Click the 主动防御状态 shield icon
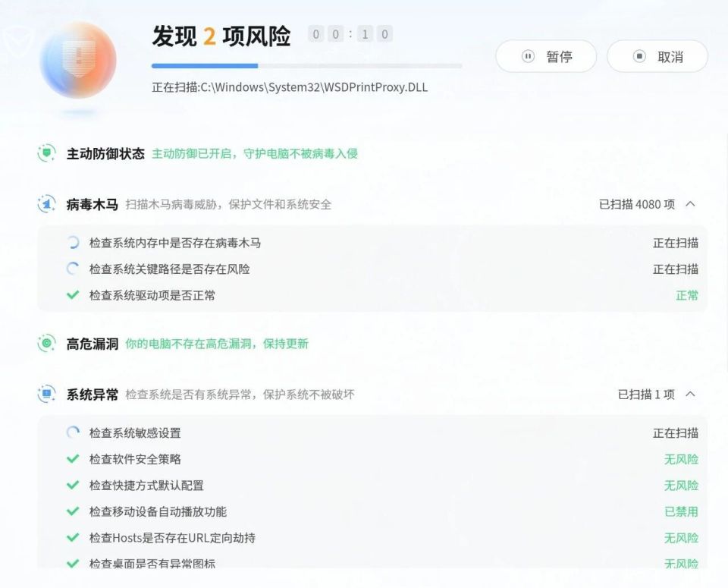This screenshot has width=728, height=588. [46, 153]
